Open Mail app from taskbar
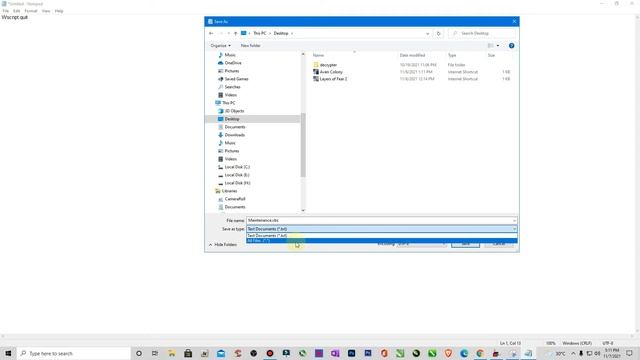Screen dimensions: 640x360 point(221,353)
